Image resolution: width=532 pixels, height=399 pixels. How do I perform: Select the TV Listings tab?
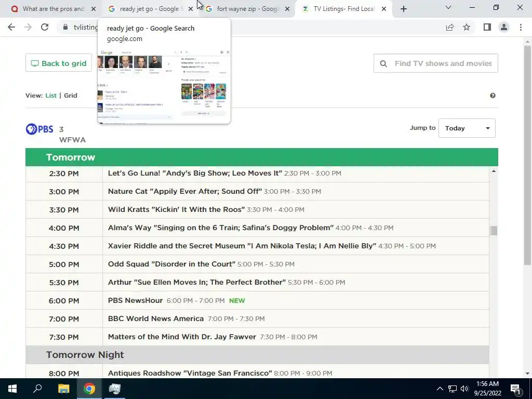tap(343, 9)
